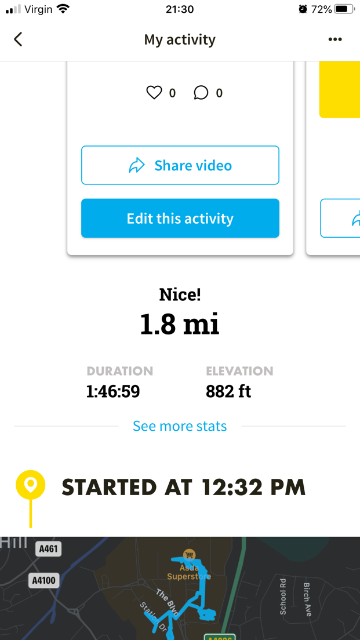Click the share arrow icon in Share video
Image resolution: width=360 pixels, height=640 pixels.
point(137,165)
